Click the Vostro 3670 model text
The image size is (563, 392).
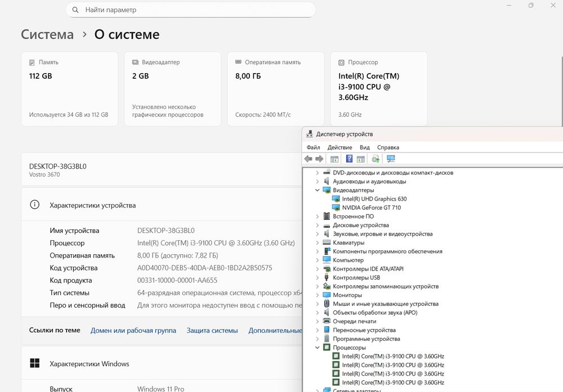[x=44, y=175]
